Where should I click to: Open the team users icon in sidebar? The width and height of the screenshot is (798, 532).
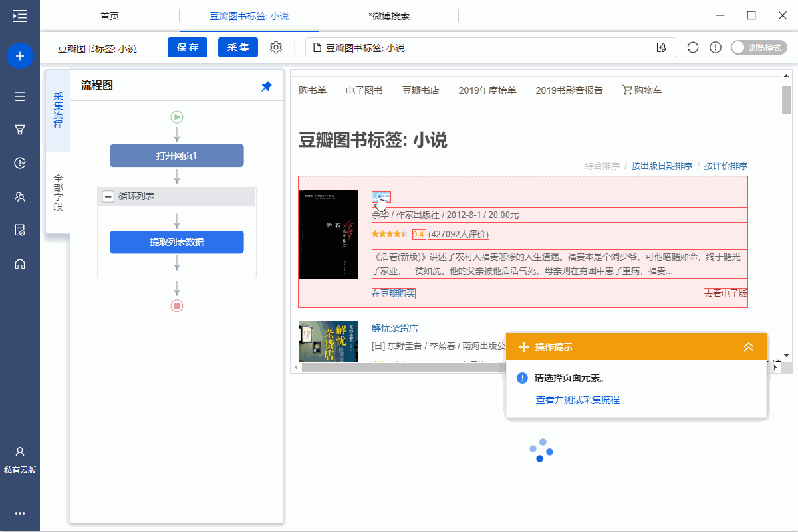point(20,197)
